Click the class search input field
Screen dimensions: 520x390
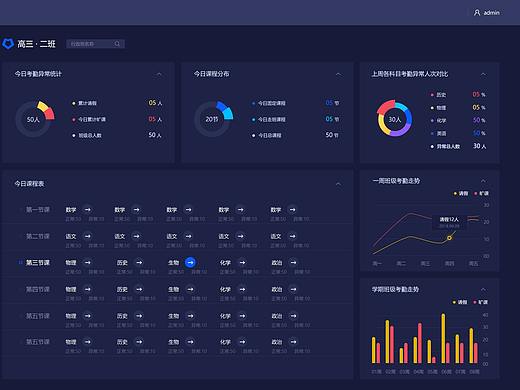[x=95, y=44]
